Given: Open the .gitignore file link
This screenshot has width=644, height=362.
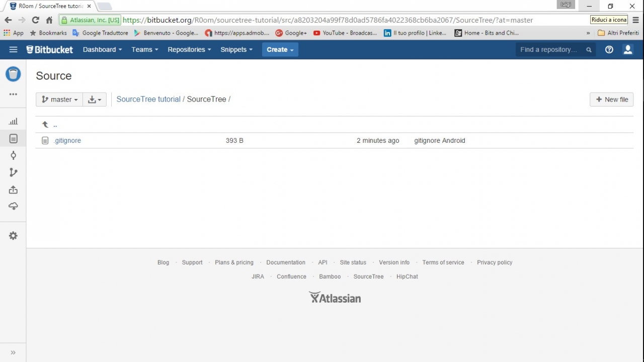Looking at the screenshot, I should tap(67, 141).
